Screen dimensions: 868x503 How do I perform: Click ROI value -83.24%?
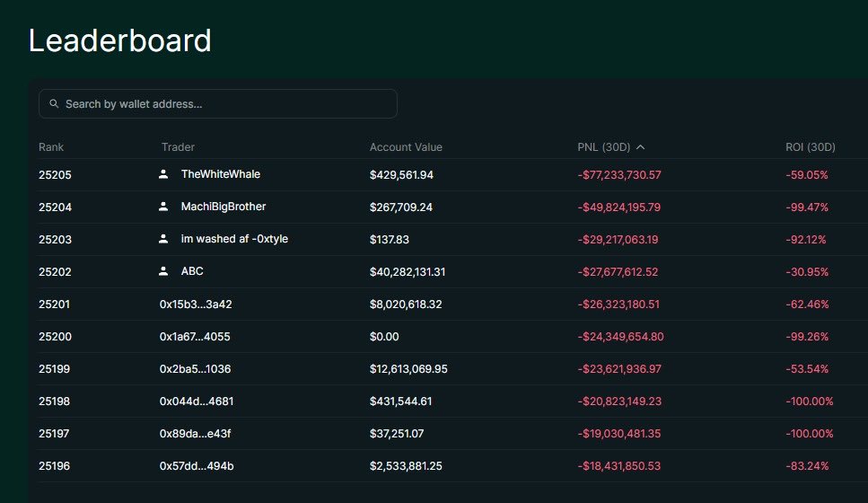coord(807,466)
